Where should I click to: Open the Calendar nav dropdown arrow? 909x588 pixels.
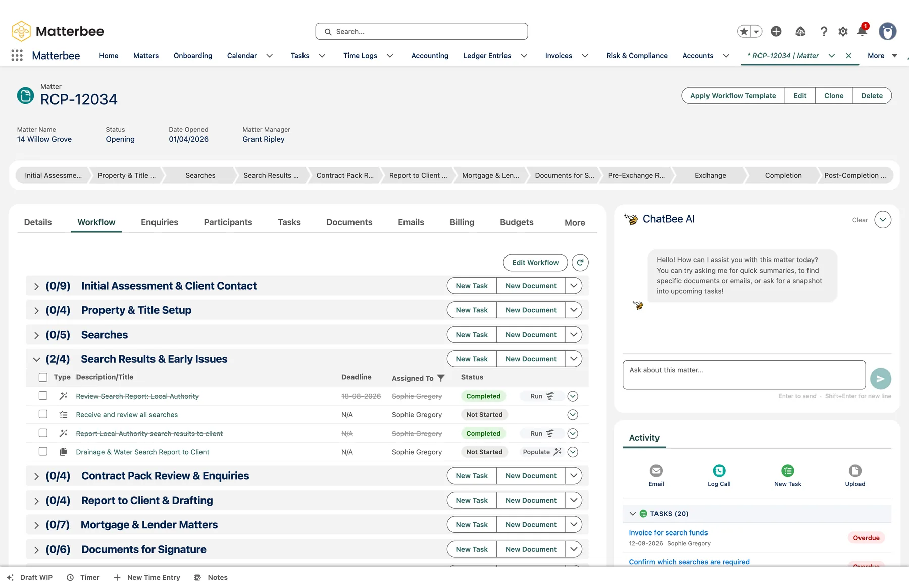[270, 56]
